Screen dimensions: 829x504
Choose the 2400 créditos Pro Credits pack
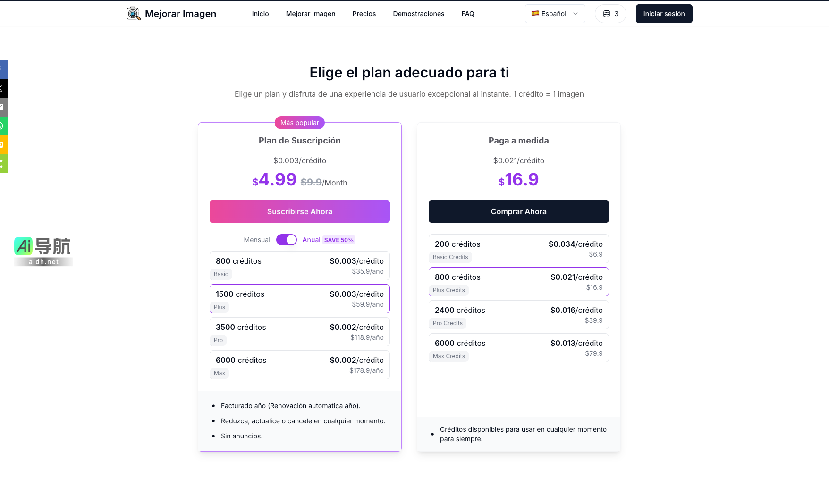pos(518,315)
